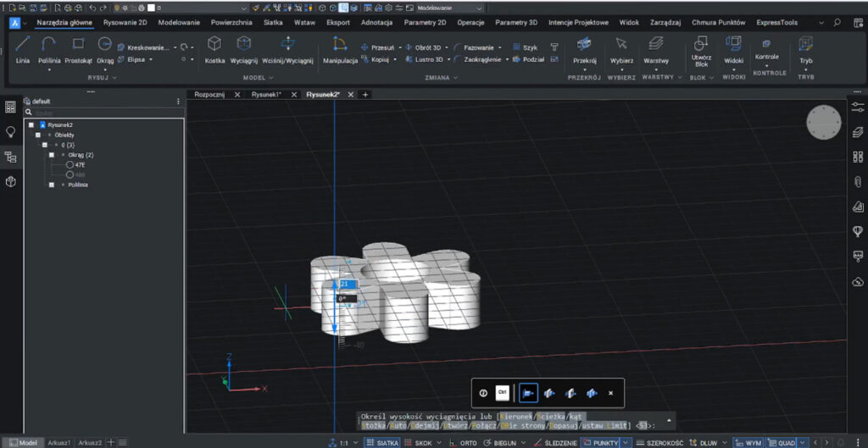
Task: Select the Linia drawing tool
Action: point(23,50)
